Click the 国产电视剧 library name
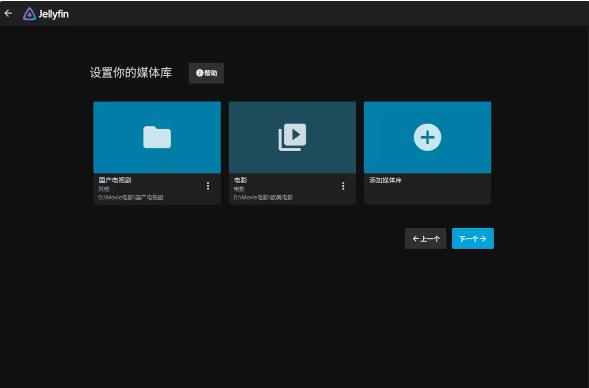Image resolution: width=589 pixels, height=388 pixels. pyautogui.click(x=115, y=180)
